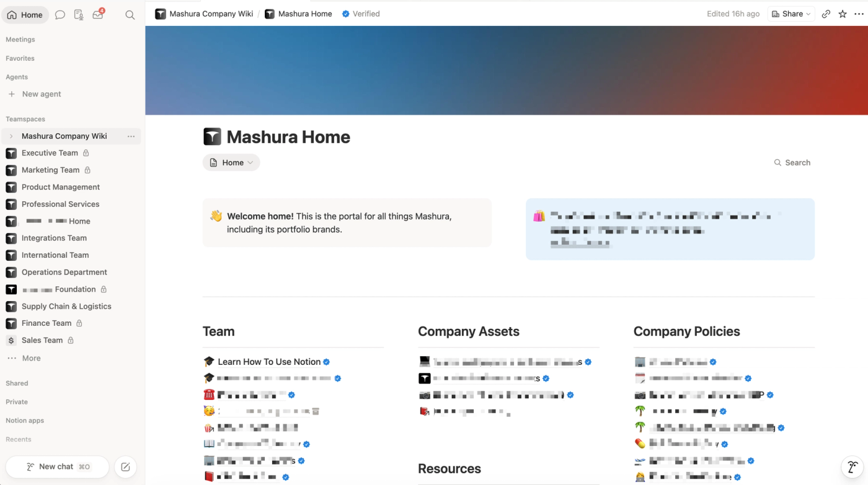Click the Welcome home callout text

pyautogui.click(x=339, y=222)
